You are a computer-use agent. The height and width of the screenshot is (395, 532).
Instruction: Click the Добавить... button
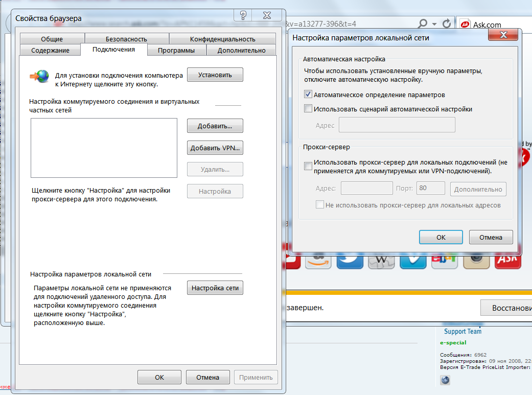[x=215, y=126]
